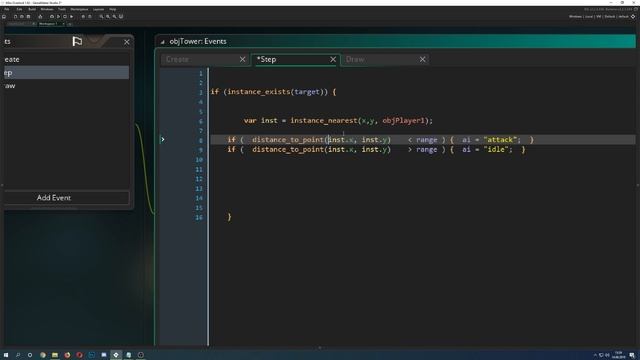Screen dimensions: 640x360
Task: Open the Tools menu
Action: [x=62, y=9]
